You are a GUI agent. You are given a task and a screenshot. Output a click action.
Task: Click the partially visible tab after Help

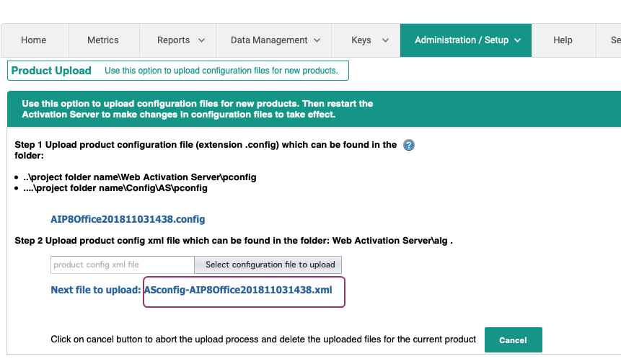pos(612,40)
